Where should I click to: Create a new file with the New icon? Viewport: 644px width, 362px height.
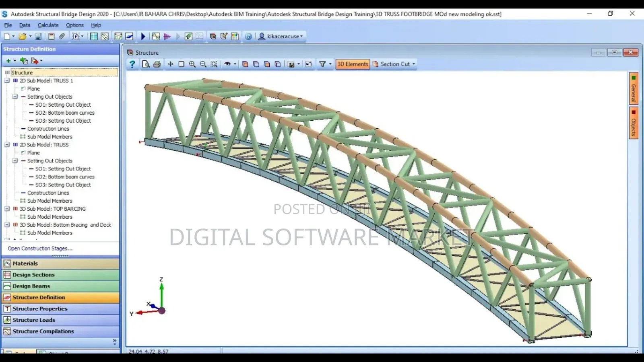coord(7,36)
